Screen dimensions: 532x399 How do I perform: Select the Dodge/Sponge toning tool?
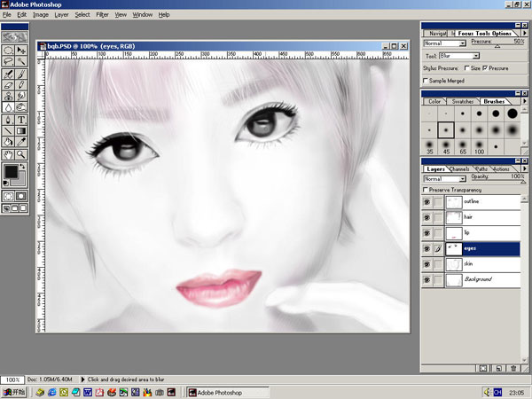(21, 107)
